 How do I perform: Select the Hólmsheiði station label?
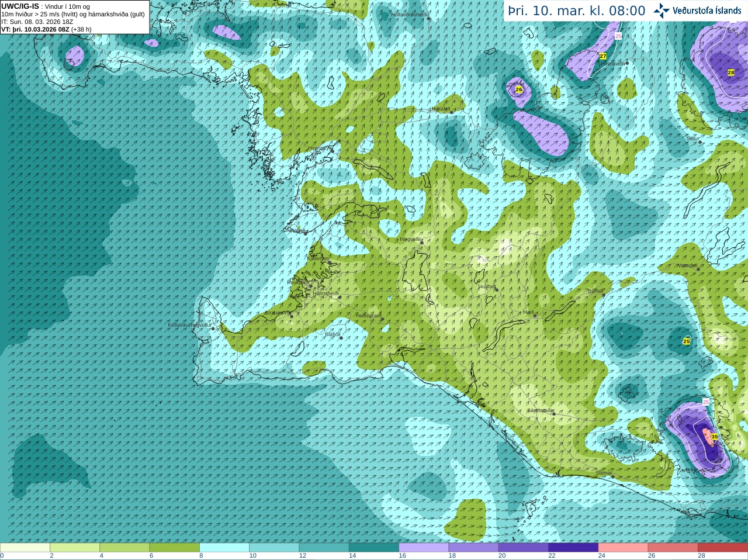coord(326,293)
